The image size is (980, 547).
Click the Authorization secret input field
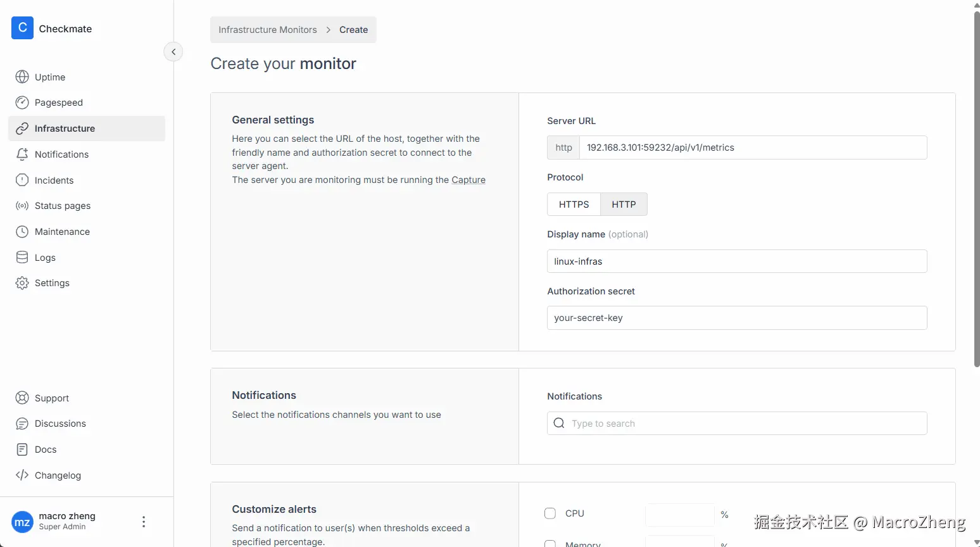point(737,318)
